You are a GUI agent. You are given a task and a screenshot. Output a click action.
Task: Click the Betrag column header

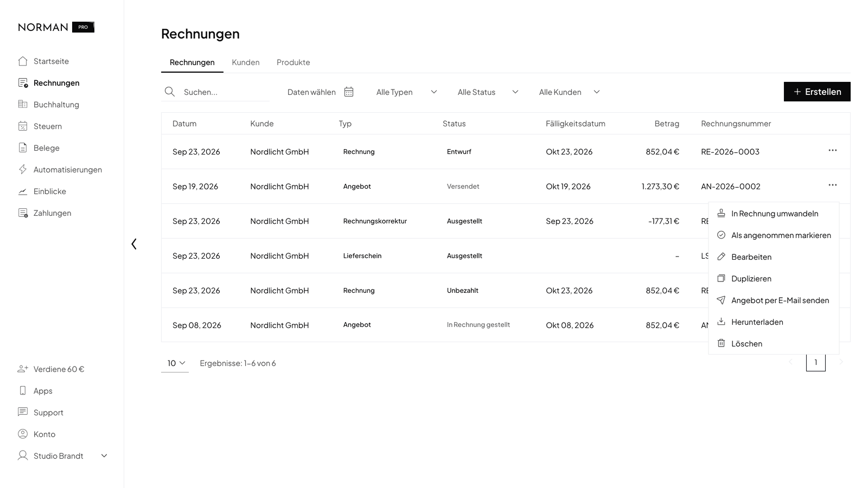pyautogui.click(x=667, y=124)
